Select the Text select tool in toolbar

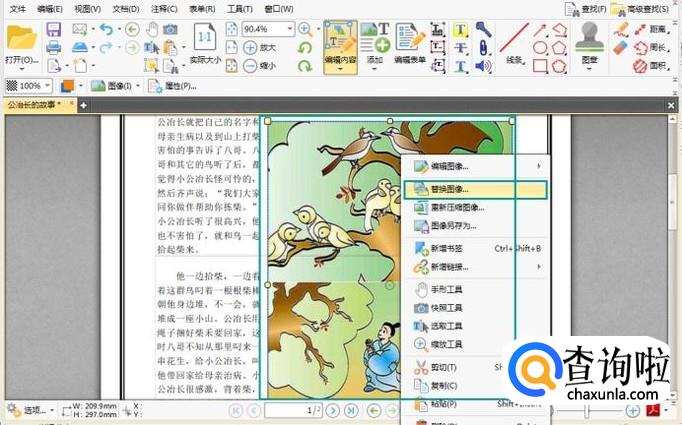tap(151, 47)
